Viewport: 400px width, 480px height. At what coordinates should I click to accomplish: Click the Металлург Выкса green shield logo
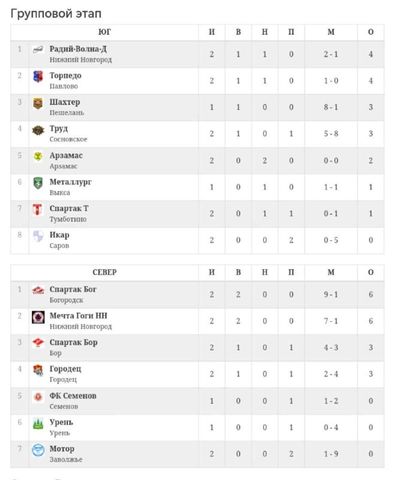[x=38, y=183]
